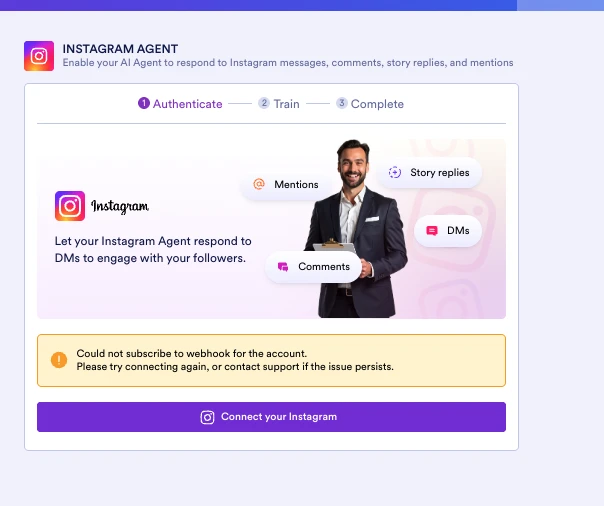The height and width of the screenshot is (506, 604).
Task: Click the chat bubble icon on the Comments chip
Action: [x=283, y=266]
